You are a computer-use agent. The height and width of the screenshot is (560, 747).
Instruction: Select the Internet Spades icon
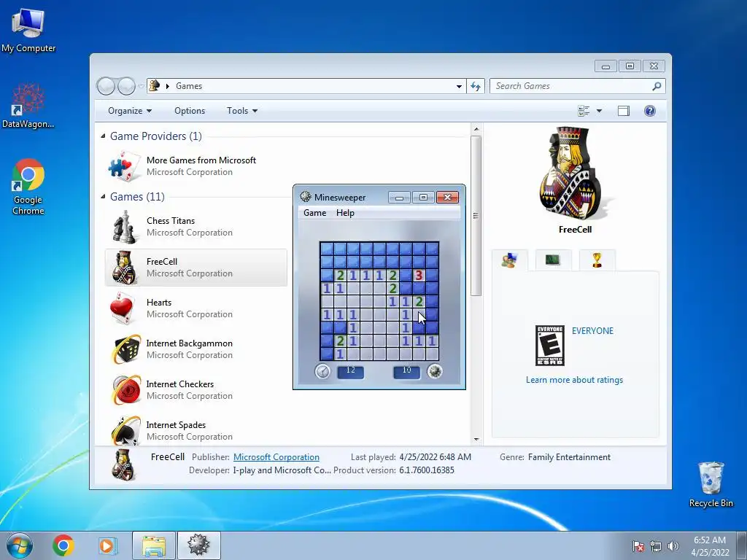coord(125,431)
